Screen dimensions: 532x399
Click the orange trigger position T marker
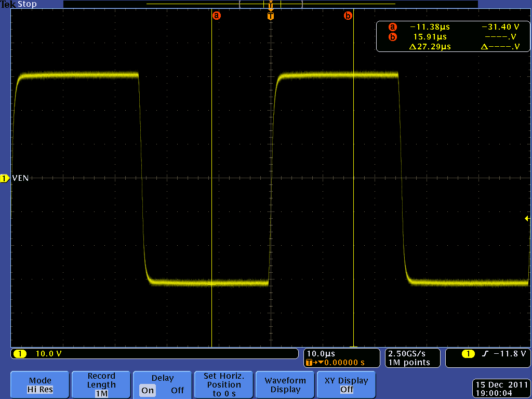270,16
